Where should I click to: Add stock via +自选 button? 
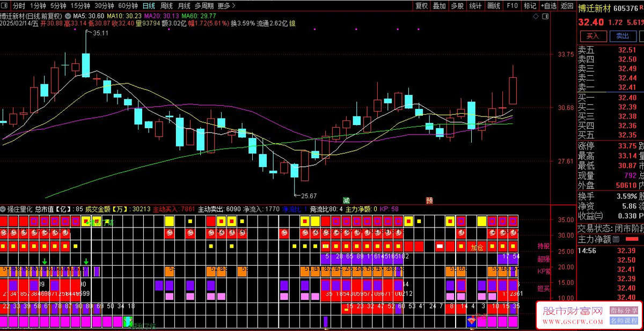548,6
